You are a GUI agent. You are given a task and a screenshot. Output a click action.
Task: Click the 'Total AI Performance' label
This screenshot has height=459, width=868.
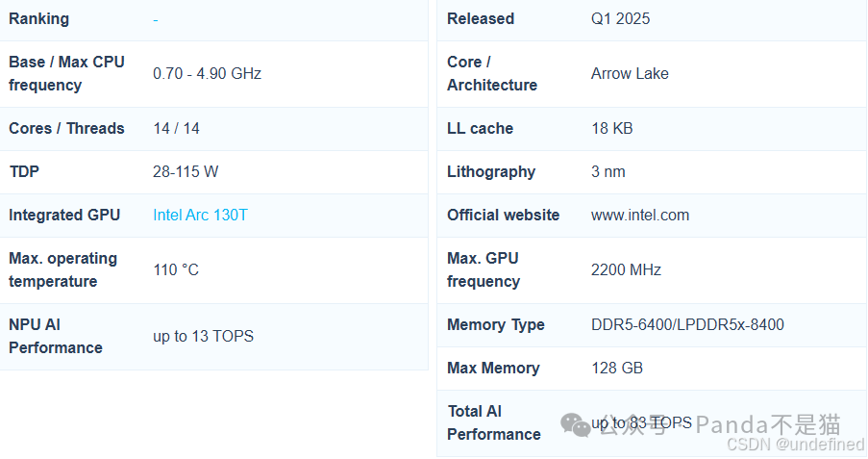(x=494, y=423)
